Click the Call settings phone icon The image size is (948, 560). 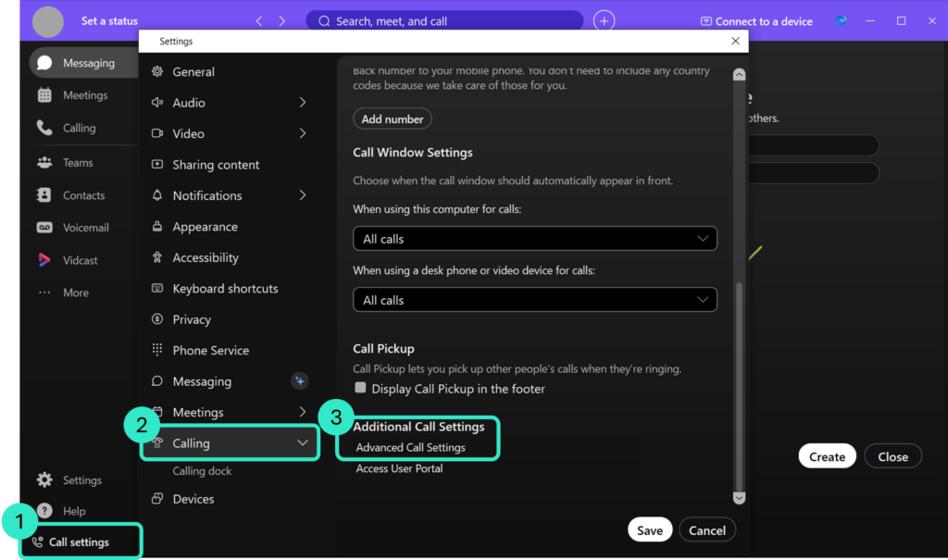click(x=37, y=541)
